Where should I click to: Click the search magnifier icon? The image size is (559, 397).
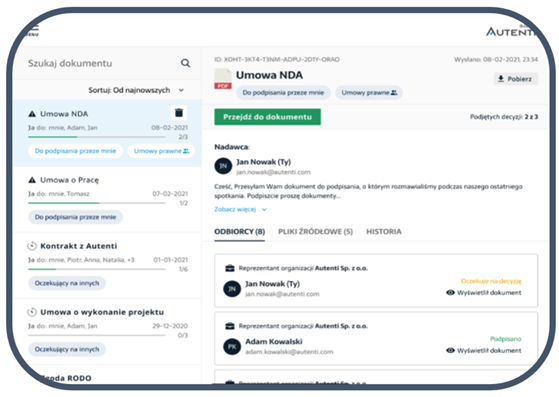(185, 63)
